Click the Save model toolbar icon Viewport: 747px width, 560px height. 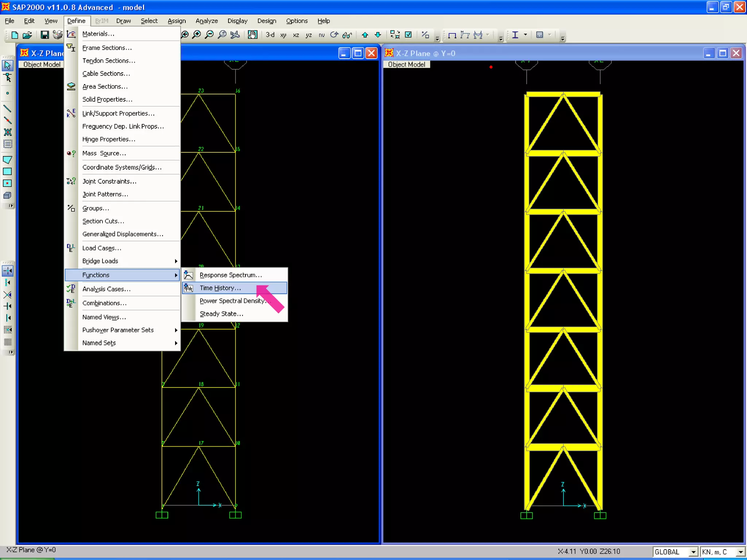(44, 35)
